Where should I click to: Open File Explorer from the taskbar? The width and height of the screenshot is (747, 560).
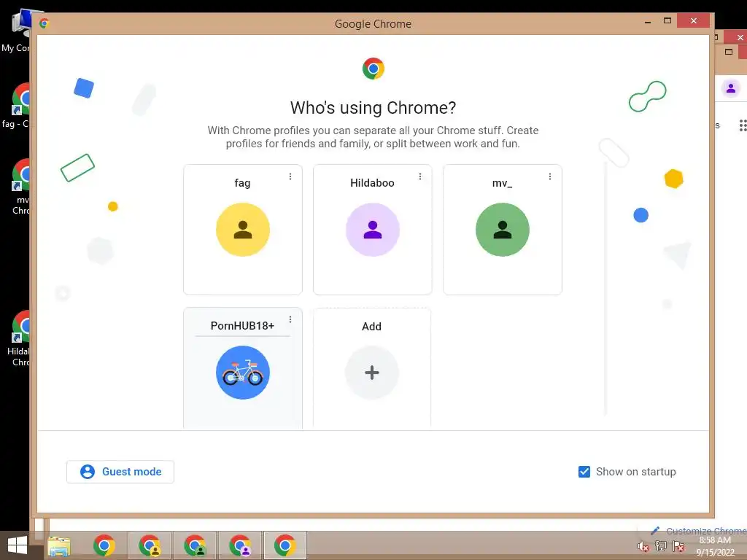(x=58, y=545)
